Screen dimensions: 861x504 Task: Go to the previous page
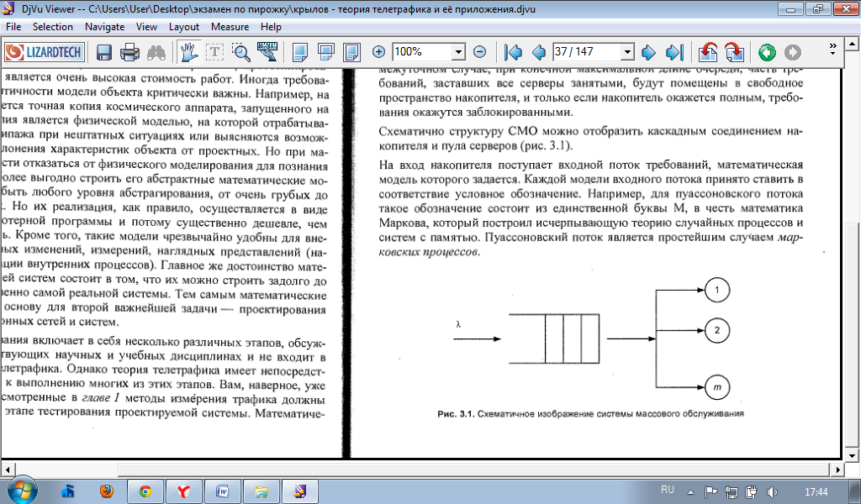539,53
